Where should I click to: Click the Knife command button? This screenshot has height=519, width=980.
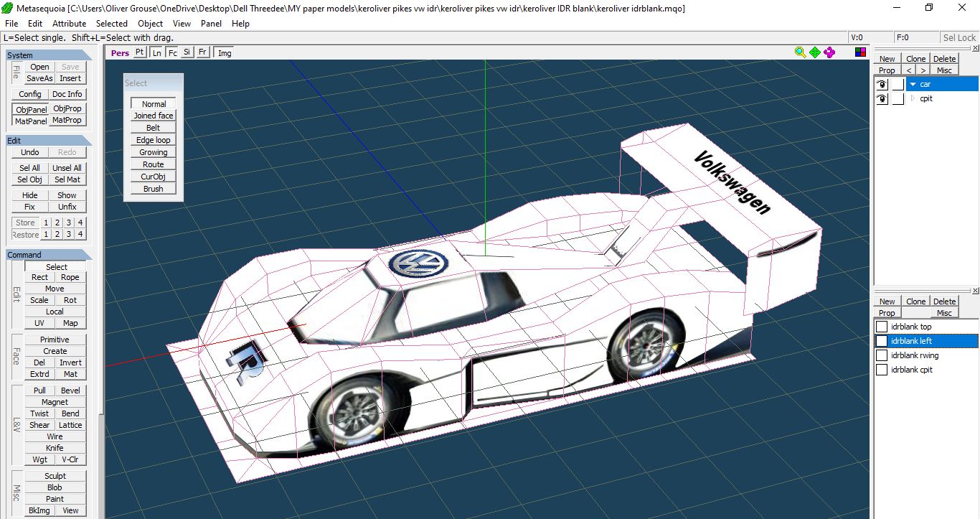click(x=55, y=448)
